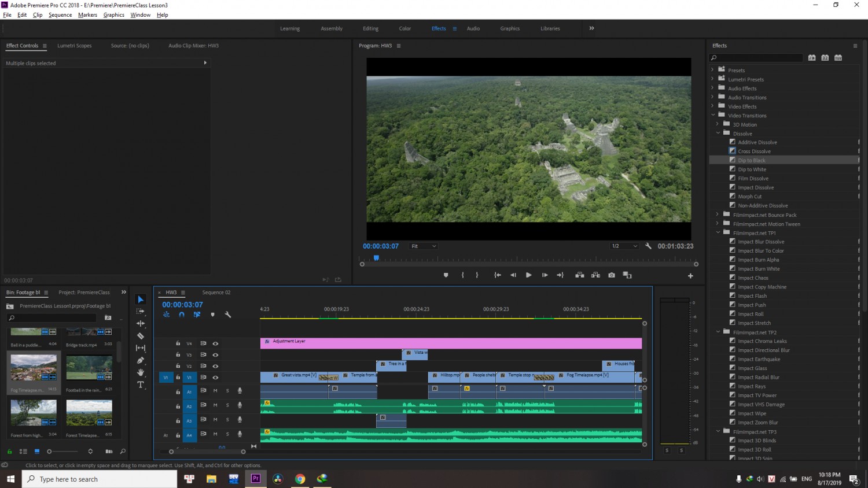The height and width of the screenshot is (488, 868).
Task: Open Premiere Pro from the Windows taskbar
Action: (256, 479)
